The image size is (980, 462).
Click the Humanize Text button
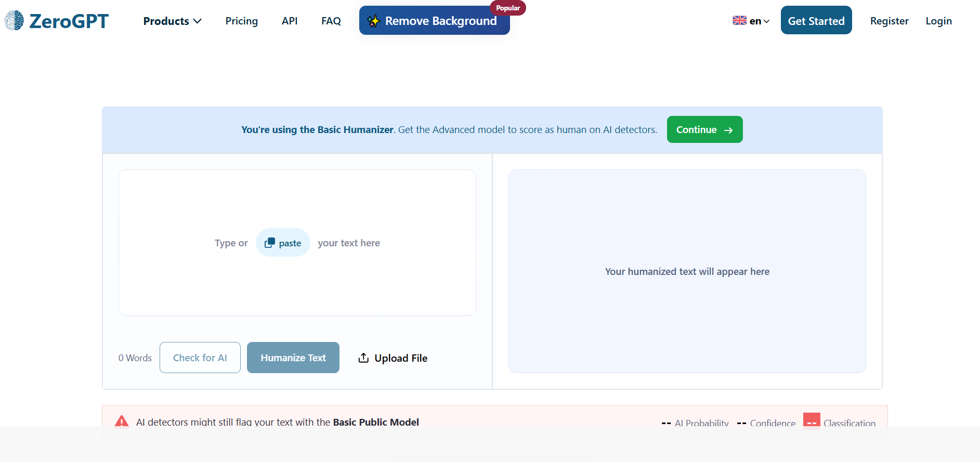pos(293,358)
